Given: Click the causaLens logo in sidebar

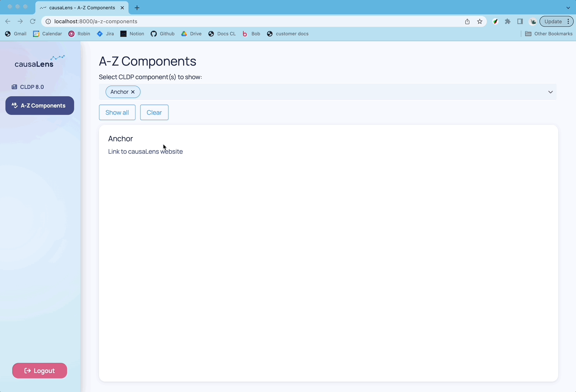Looking at the screenshot, I should [x=40, y=61].
